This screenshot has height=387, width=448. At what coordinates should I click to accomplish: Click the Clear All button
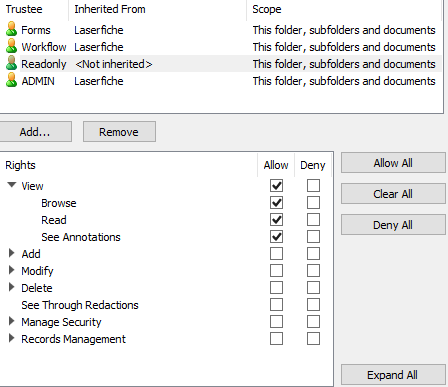click(x=393, y=194)
